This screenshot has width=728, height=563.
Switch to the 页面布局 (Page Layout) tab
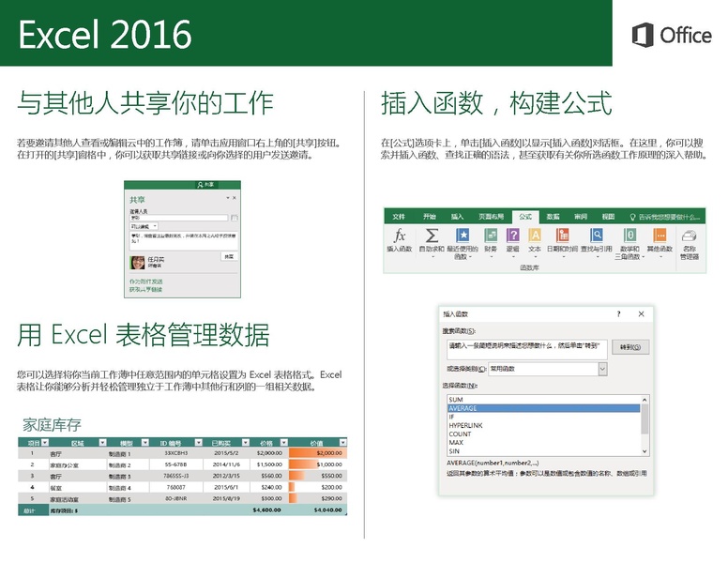click(491, 217)
